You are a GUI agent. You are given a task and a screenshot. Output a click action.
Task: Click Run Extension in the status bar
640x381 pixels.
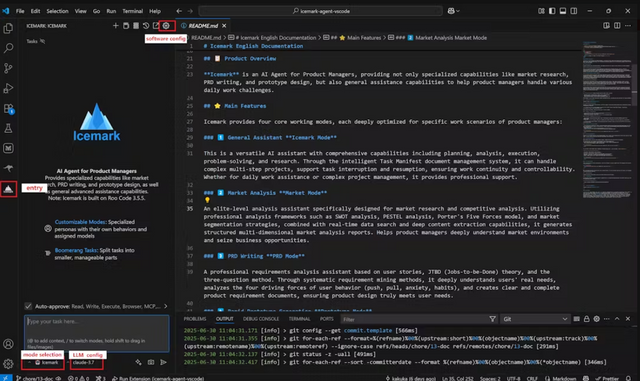[158, 378]
